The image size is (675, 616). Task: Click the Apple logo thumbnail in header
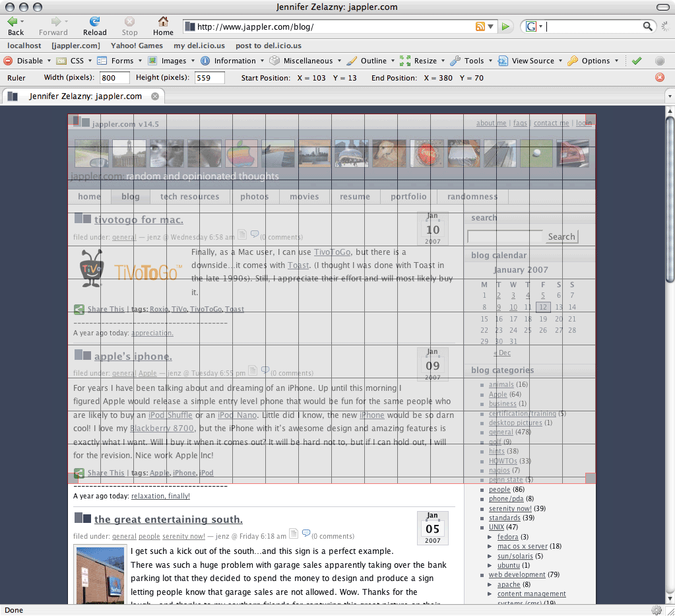(x=241, y=153)
